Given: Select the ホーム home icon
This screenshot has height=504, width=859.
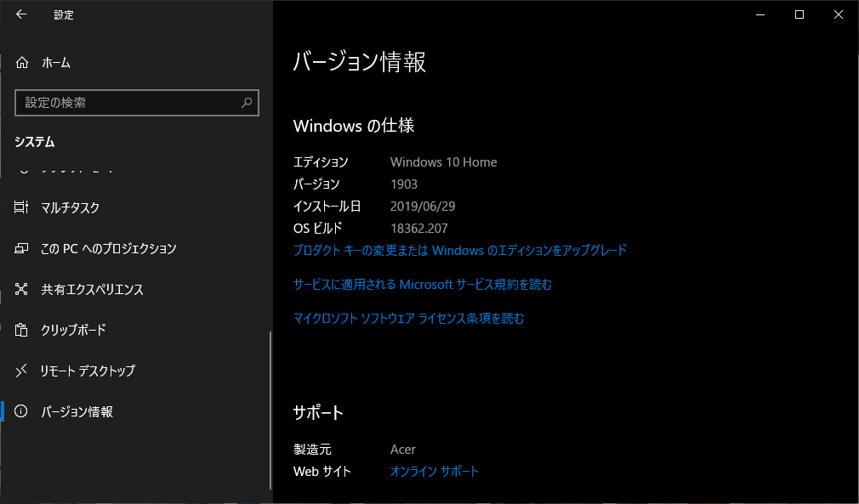Looking at the screenshot, I should pyautogui.click(x=22, y=62).
